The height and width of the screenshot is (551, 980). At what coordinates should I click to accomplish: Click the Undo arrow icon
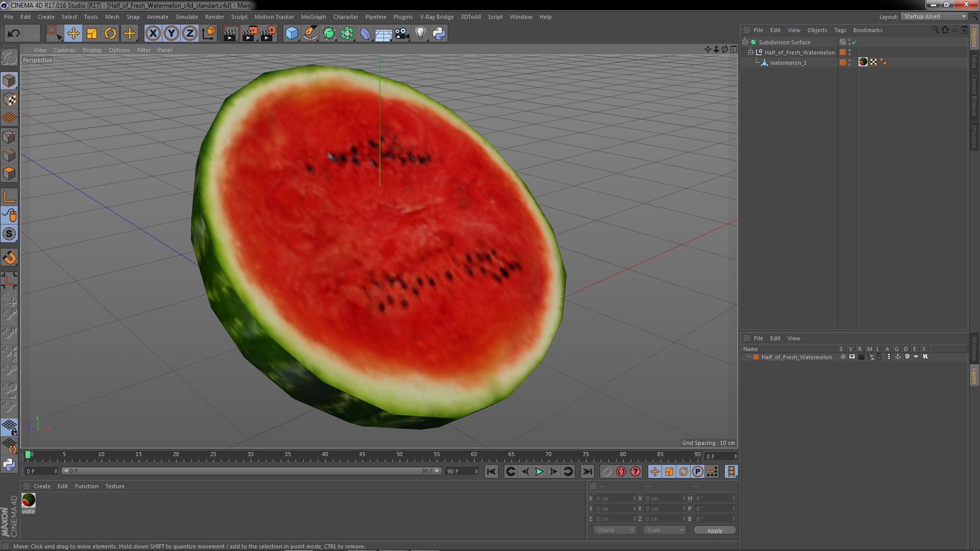(x=13, y=34)
